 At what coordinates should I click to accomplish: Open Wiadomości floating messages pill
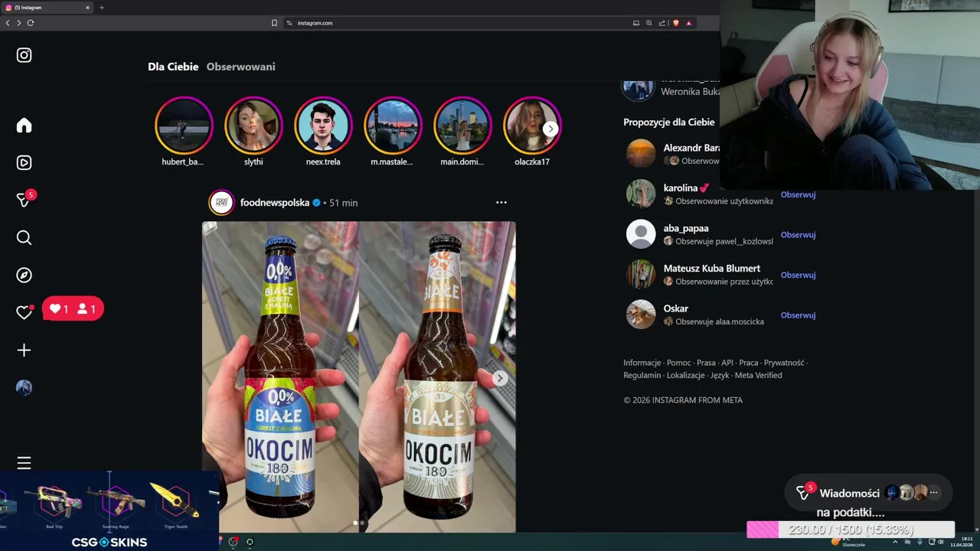click(868, 493)
